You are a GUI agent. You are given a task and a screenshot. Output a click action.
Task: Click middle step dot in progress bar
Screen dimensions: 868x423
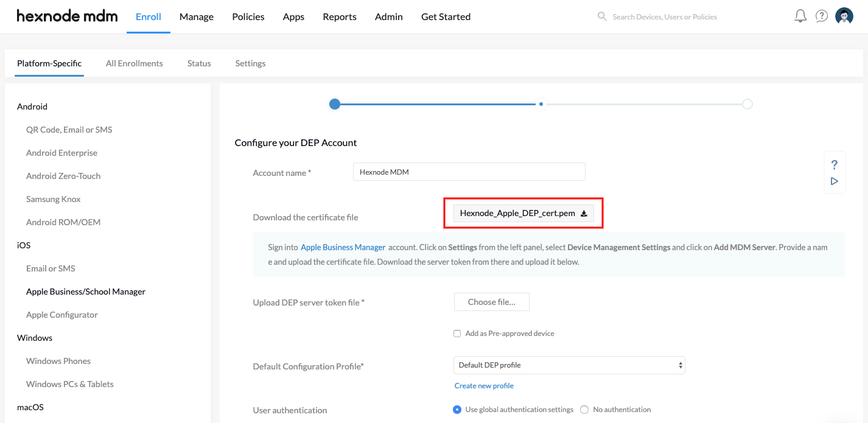point(541,104)
